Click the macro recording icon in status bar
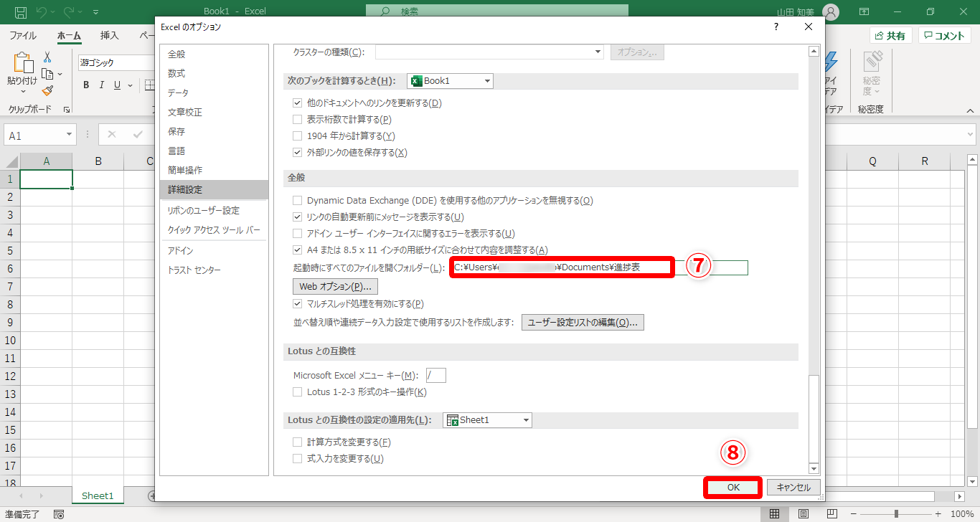 click(59, 514)
